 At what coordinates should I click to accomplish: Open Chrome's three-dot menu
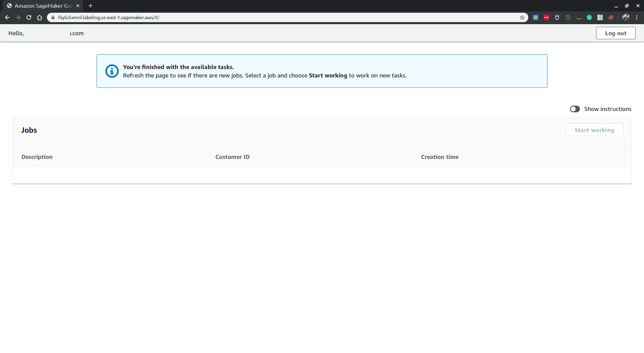tap(637, 17)
